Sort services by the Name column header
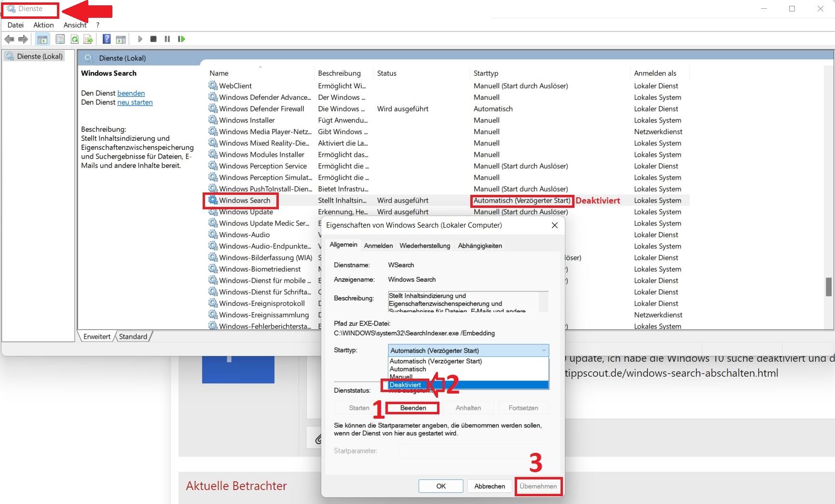This screenshot has width=835, height=504. click(x=260, y=73)
